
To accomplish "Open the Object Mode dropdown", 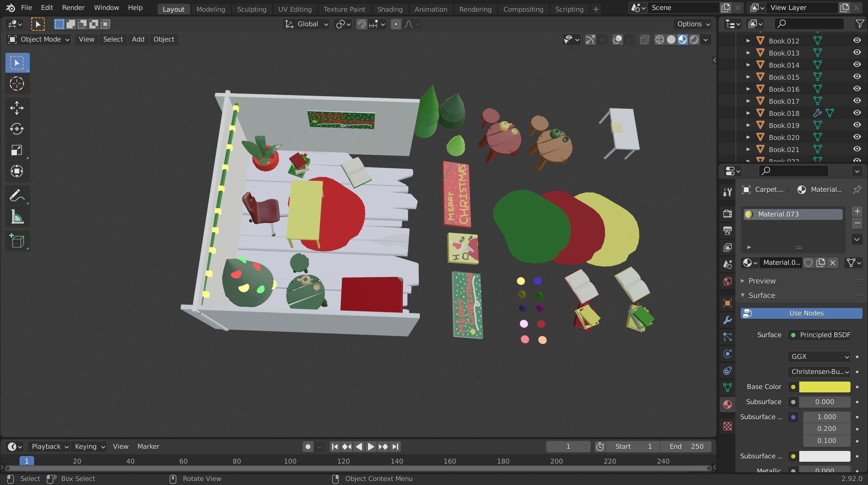I will pyautogui.click(x=38, y=40).
